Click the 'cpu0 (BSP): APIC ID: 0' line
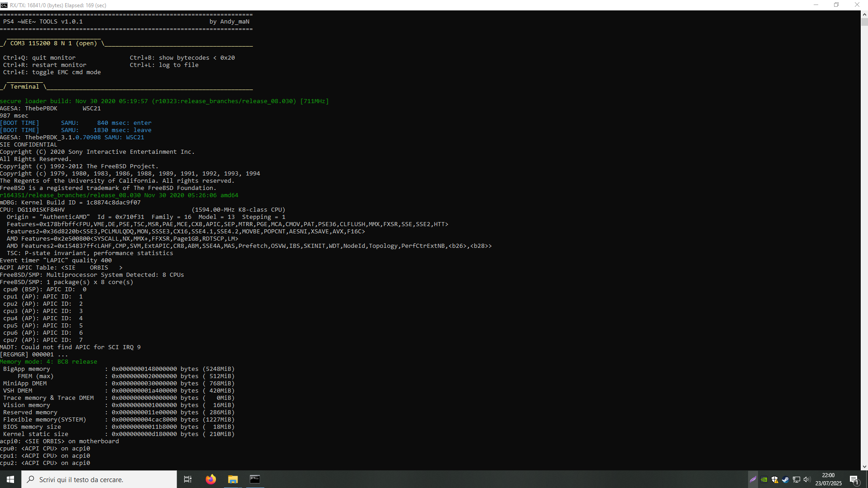Image resolution: width=868 pixels, height=488 pixels. 45,289
